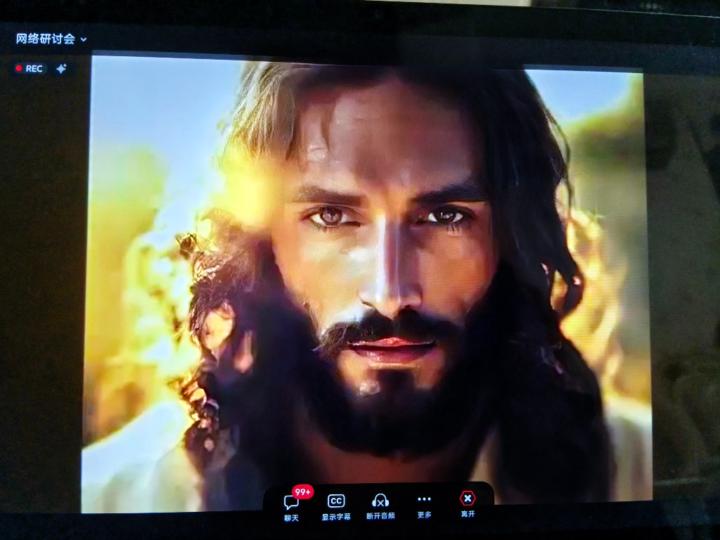Disconnect audio via 断开音频 headphone icon
This screenshot has width=720, height=540.
coord(380,506)
